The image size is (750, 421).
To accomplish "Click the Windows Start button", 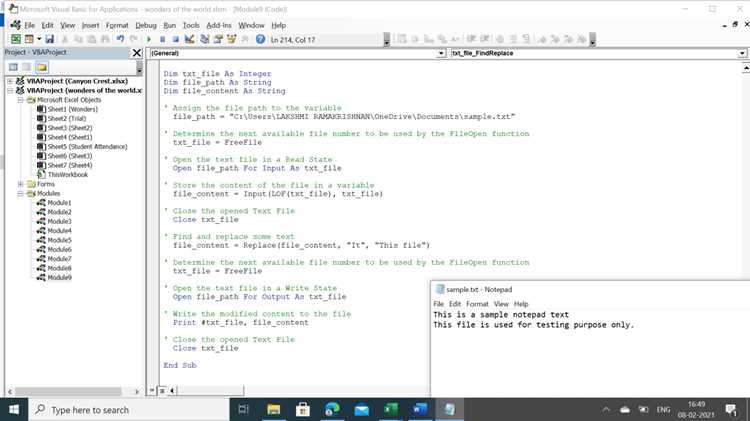I will (14, 410).
